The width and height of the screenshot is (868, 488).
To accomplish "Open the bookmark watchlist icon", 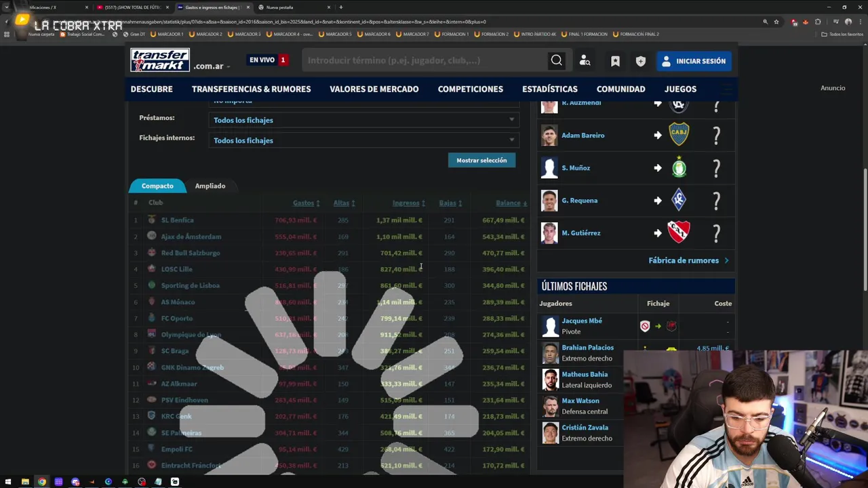I will pyautogui.click(x=615, y=61).
